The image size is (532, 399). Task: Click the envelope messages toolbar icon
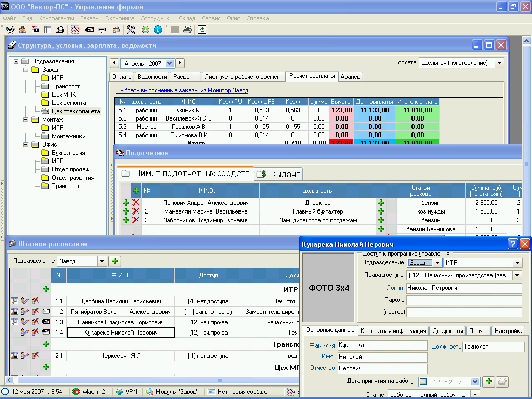pos(89,30)
